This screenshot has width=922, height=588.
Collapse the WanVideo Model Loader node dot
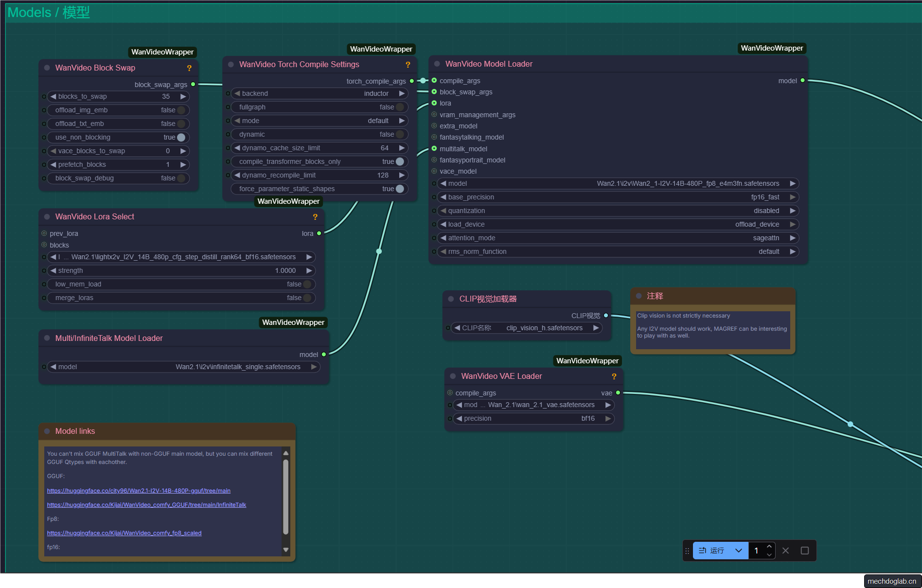pyautogui.click(x=437, y=64)
